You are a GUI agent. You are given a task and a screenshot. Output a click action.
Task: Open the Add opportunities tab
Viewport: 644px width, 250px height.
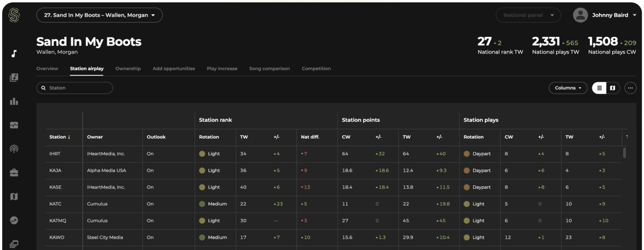[174, 69]
